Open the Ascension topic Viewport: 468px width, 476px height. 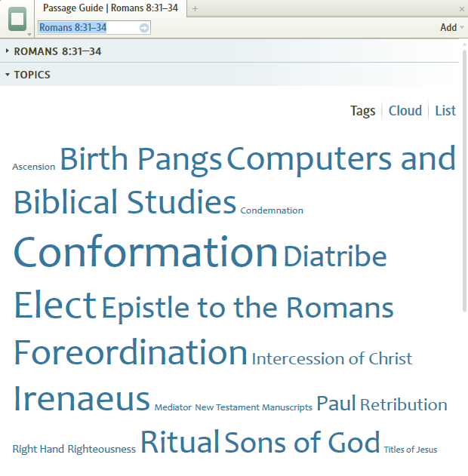(x=34, y=167)
